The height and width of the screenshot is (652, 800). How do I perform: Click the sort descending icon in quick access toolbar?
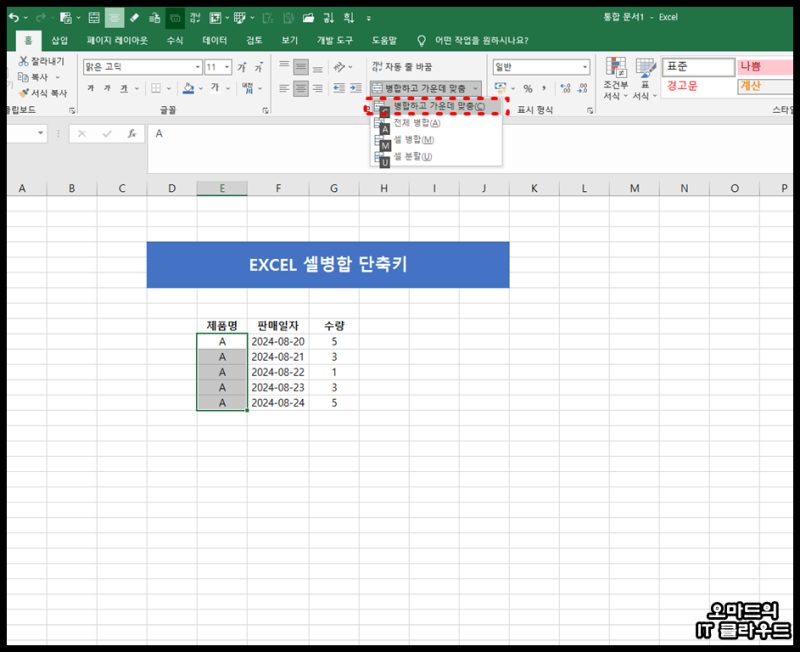pyautogui.click(x=348, y=18)
